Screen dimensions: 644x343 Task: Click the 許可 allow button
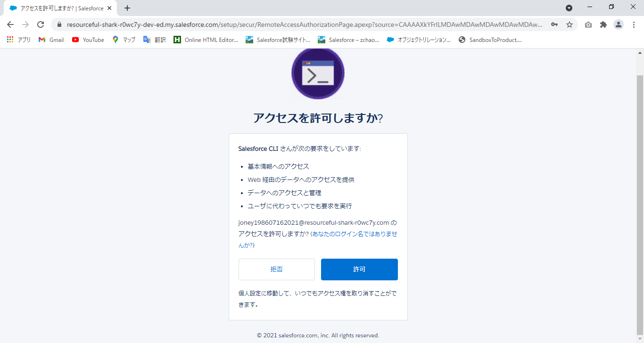(359, 269)
